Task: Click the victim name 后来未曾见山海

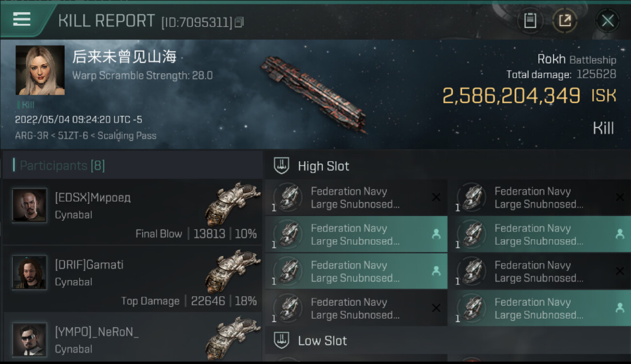Action: tap(124, 57)
